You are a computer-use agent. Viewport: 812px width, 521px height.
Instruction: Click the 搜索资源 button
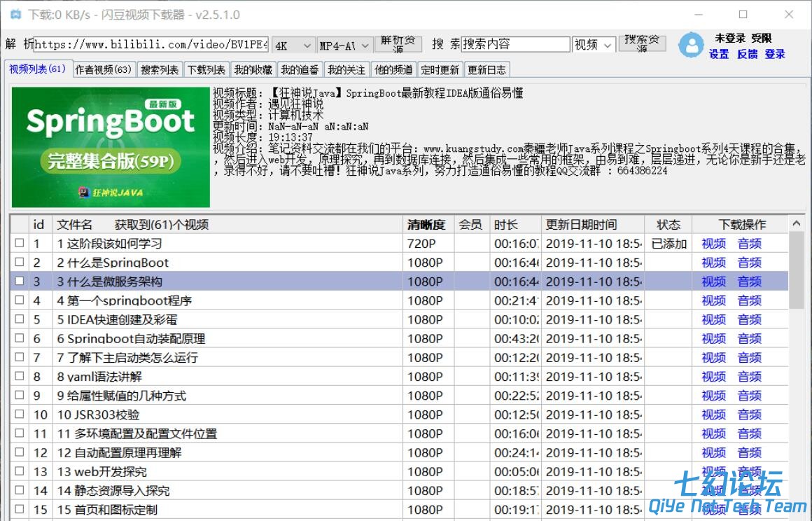pos(642,45)
